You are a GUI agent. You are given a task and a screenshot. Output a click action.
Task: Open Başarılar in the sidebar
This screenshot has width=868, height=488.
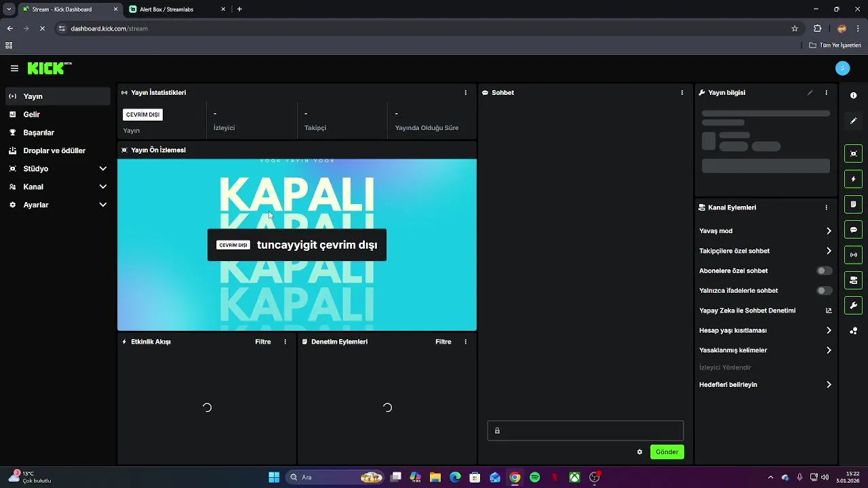[58, 133]
